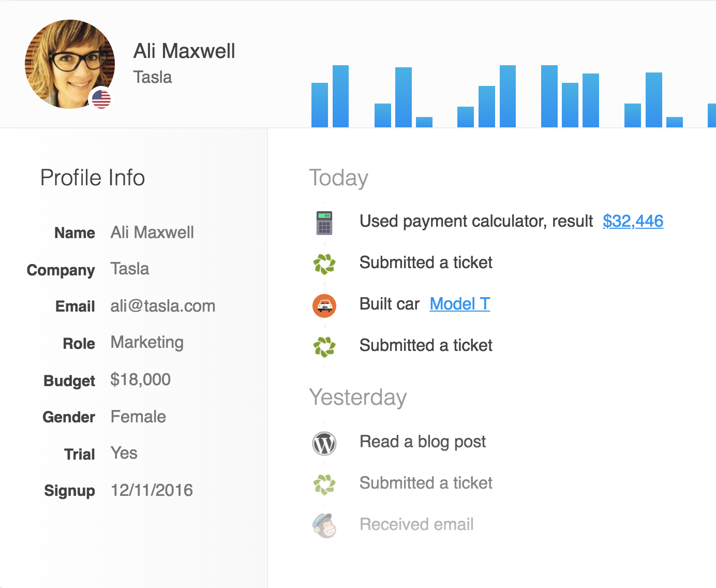Click the Read a blog post entry
Image resolution: width=716 pixels, height=588 pixels.
click(x=422, y=442)
